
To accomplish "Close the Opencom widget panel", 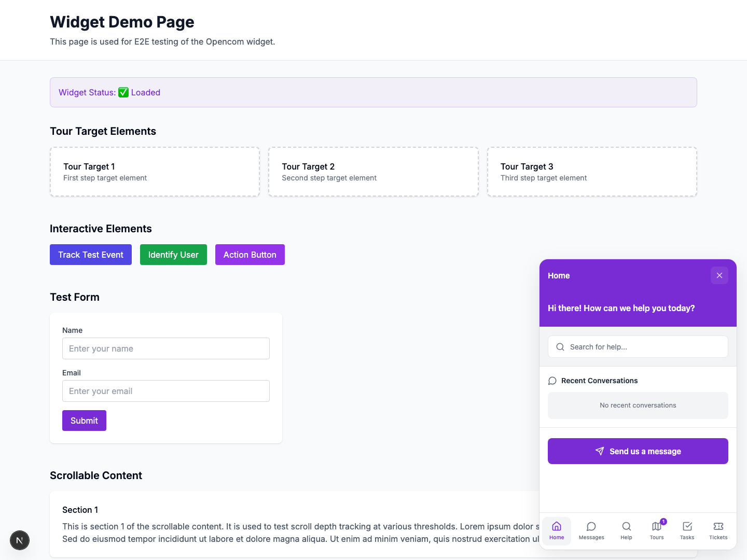I will (x=719, y=275).
